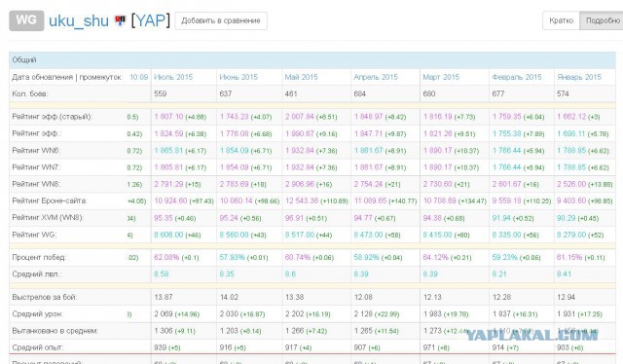623x364 pixels.
Task: Click the Дата обновления row label
Action: (67, 77)
